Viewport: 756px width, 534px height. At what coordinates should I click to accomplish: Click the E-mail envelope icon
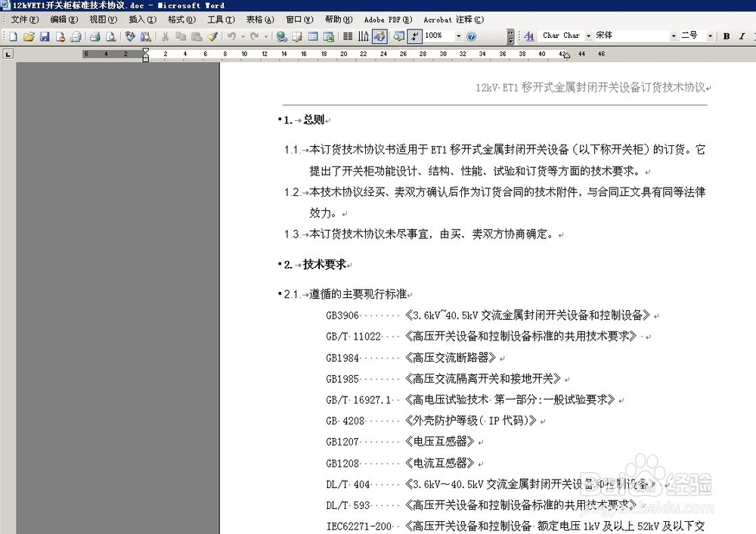(x=76, y=36)
